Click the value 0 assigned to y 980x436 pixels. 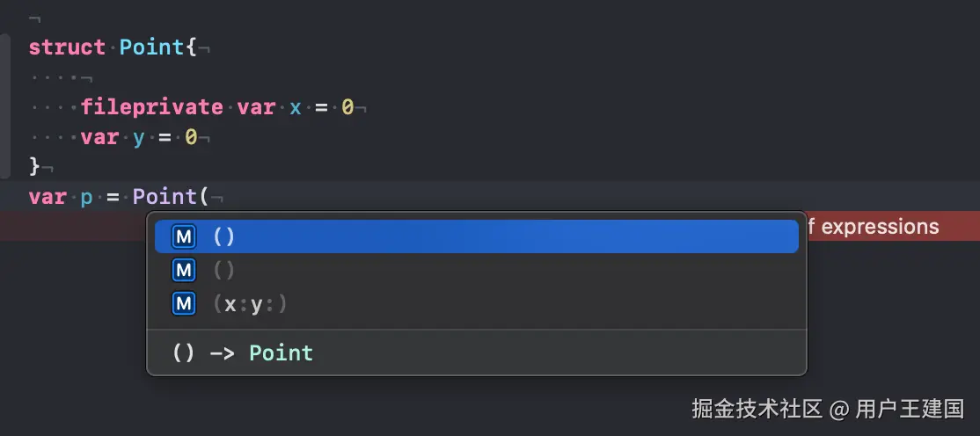pyautogui.click(x=191, y=138)
